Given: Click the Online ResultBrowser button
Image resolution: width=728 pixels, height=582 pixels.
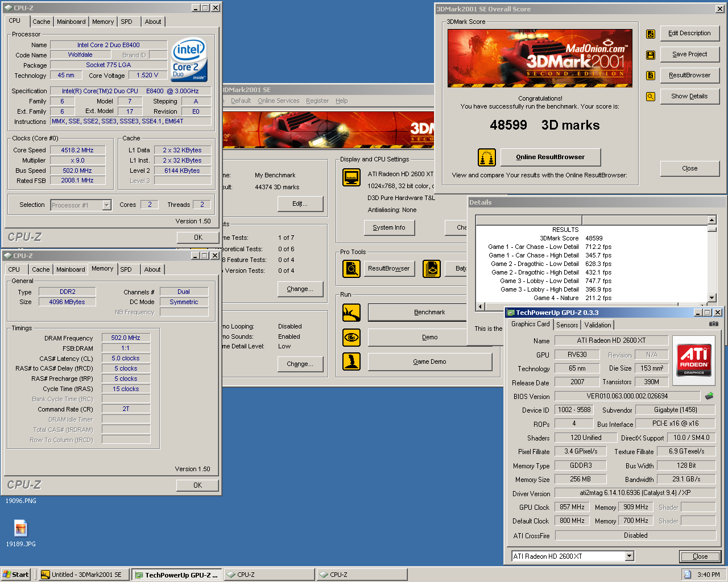Looking at the screenshot, I should [x=550, y=157].
